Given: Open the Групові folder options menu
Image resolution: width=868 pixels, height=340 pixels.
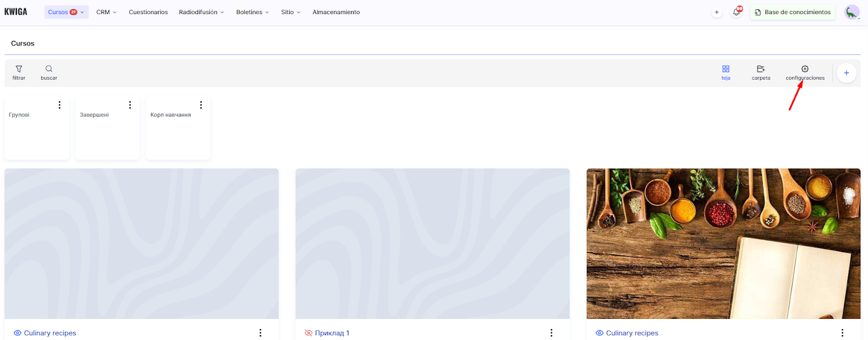Looking at the screenshot, I should click(60, 105).
